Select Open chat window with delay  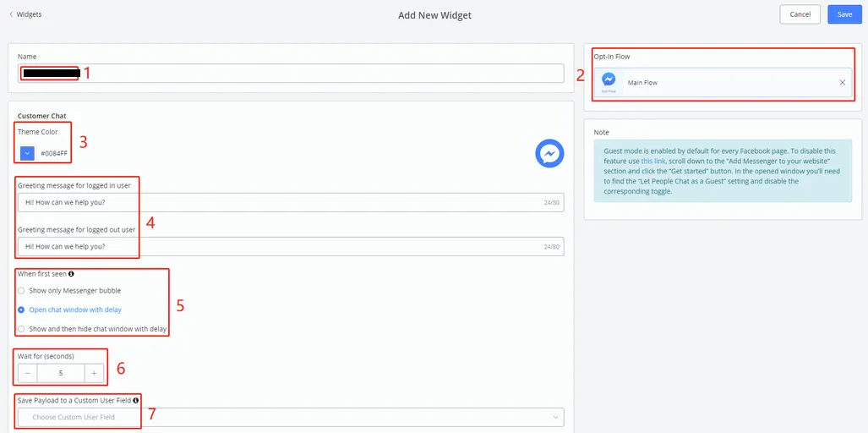point(69,310)
